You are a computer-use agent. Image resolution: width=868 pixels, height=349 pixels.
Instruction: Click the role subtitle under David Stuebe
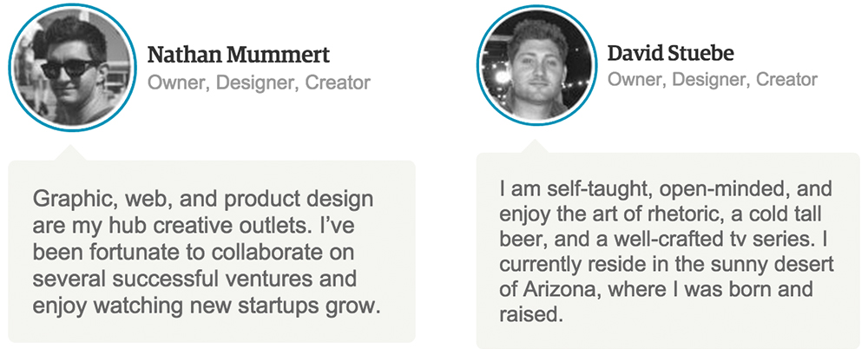(713, 79)
